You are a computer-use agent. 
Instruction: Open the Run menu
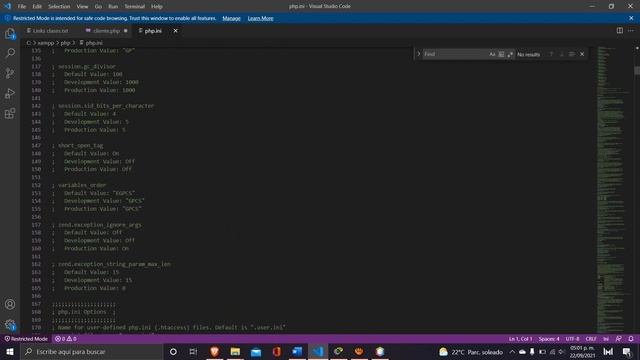click(113, 7)
